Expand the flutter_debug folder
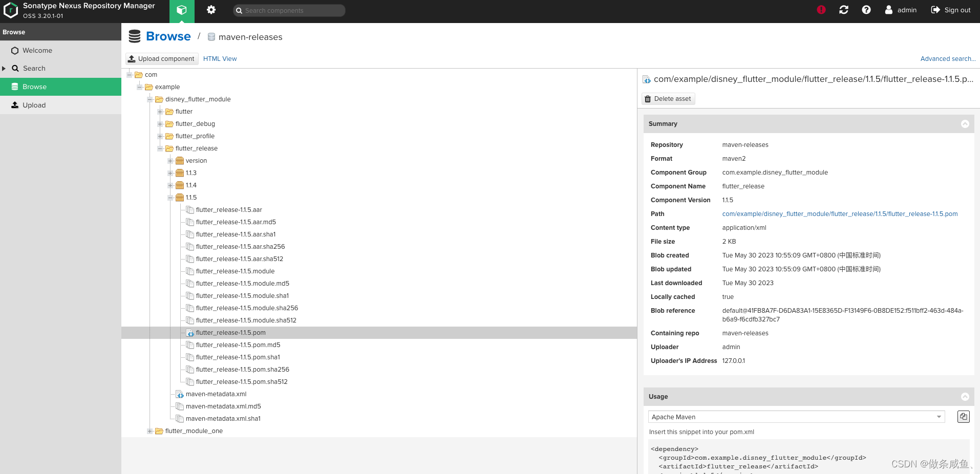 pyautogui.click(x=160, y=124)
